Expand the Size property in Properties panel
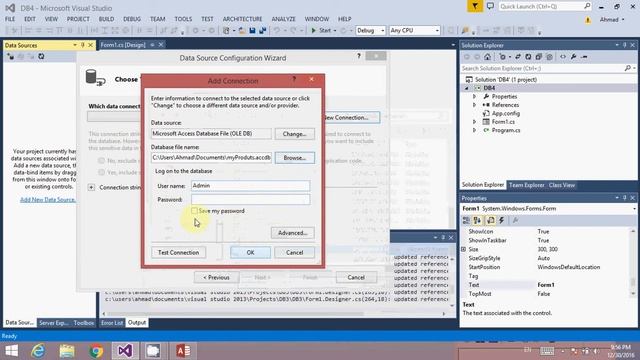640x360 pixels. click(464, 249)
